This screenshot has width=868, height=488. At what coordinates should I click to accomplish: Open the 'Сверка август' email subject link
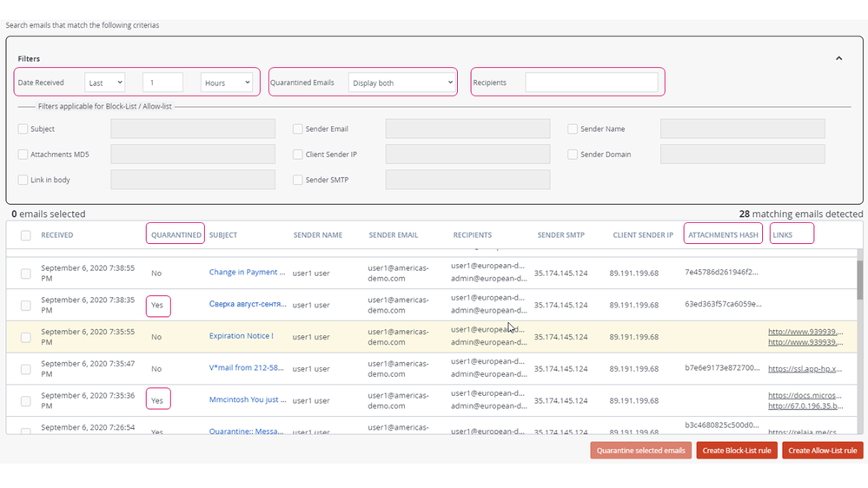point(248,304)
